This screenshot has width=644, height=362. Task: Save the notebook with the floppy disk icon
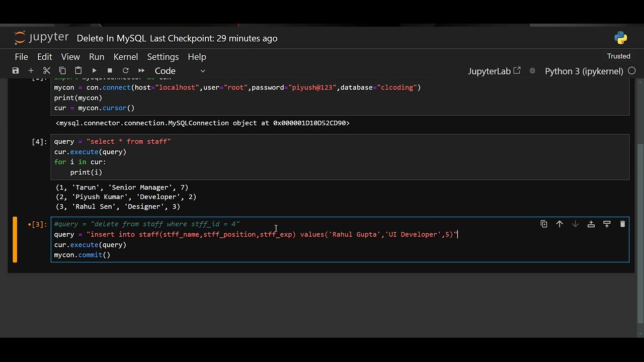pyautogui.click(x=16, y=71)
